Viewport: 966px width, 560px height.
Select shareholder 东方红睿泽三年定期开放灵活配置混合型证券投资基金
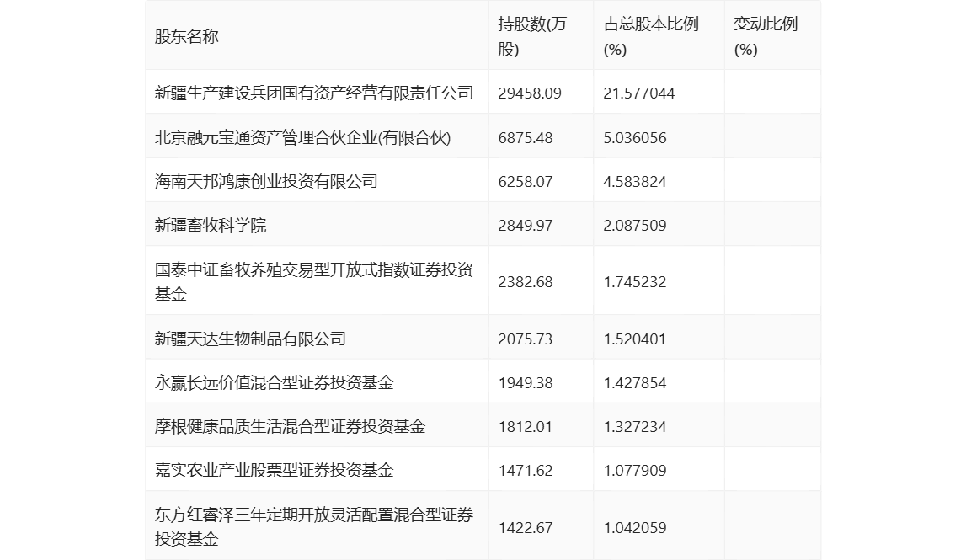[x=314, y=526]
